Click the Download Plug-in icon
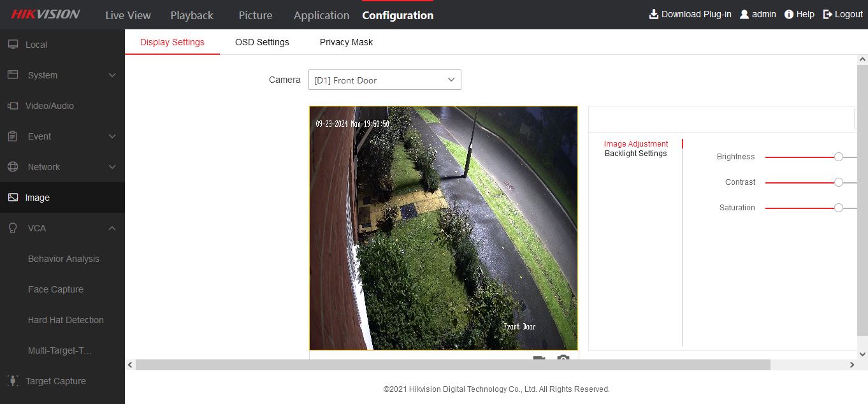 pos(654,14)
